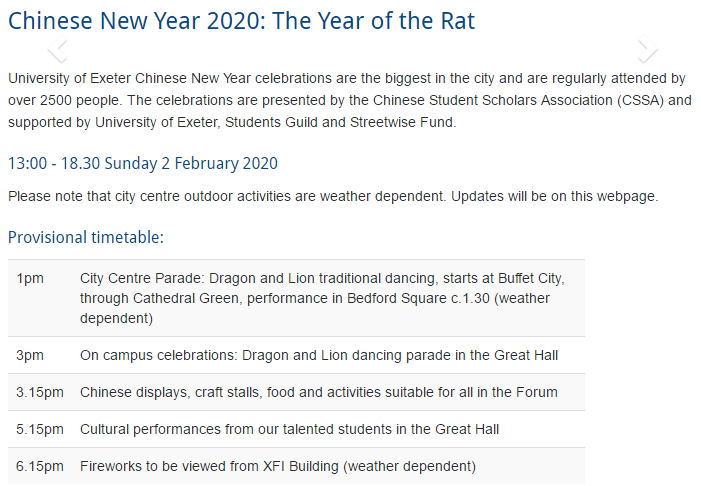Image resolution: width=701 pixels, height=486 pixels.
Task: Click the 3pm time cell
Action: click(30, 355)
